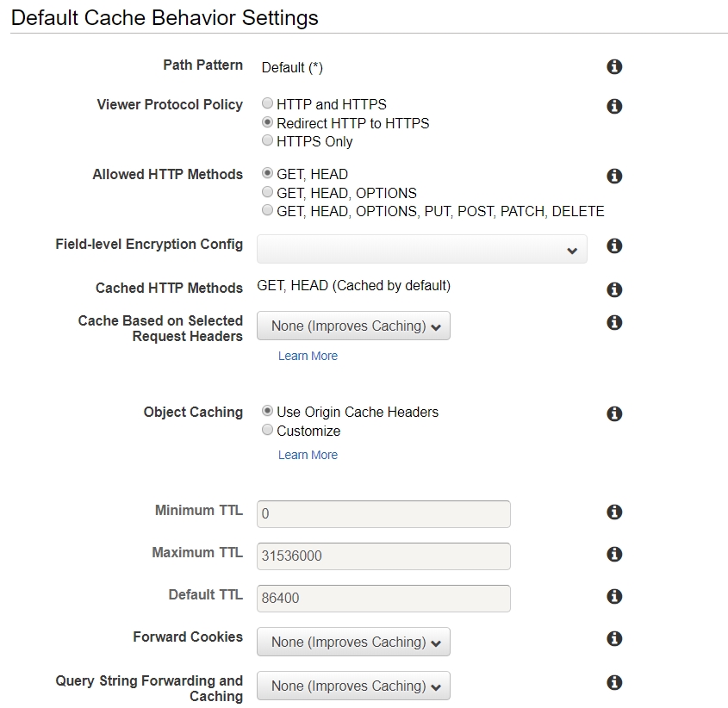This screenshot has width=728, height=708.
Task: Click the Object Caching info icon
Action: [614, 413]
